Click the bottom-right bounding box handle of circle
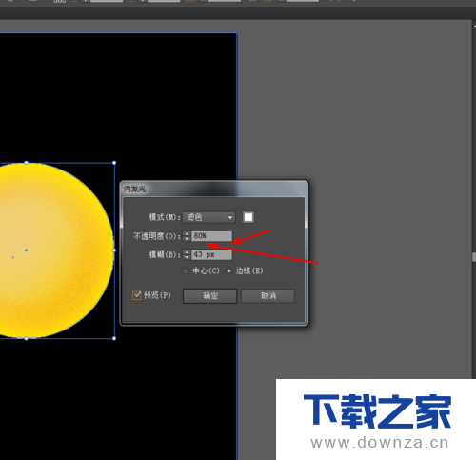This screenshot has width=476, height=460. point(114,338)
